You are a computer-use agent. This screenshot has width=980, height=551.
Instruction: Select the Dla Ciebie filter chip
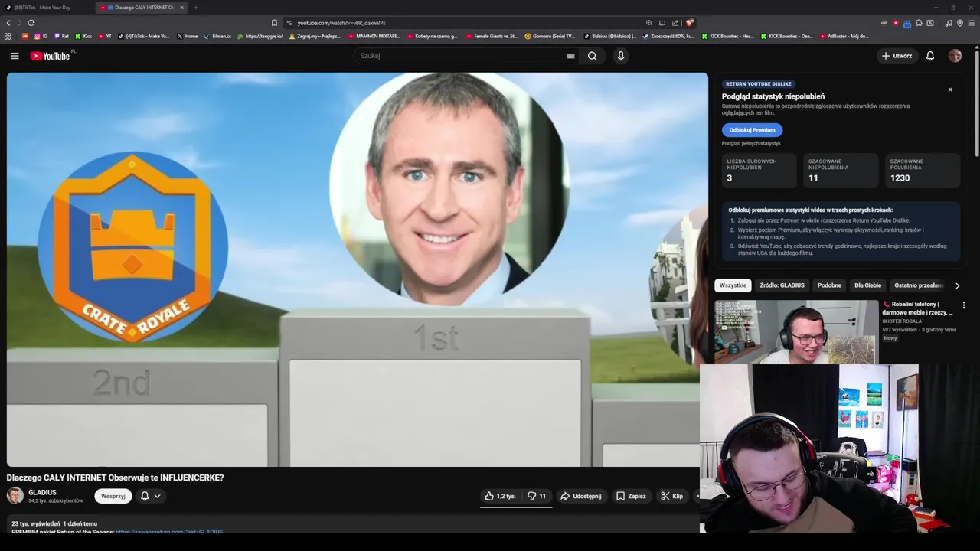867,285
